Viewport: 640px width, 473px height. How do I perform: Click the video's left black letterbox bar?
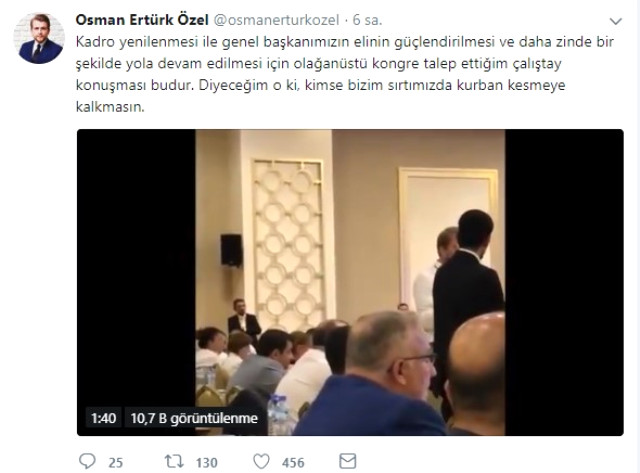pyautogui.click(x=136, y=282)
